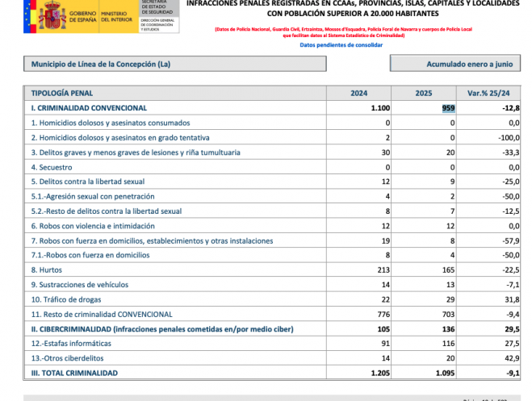Click '11. Resto de criminalidad CONVENCIONAL'
This screenshot has height=401, width=532.
tap(102, 314)
